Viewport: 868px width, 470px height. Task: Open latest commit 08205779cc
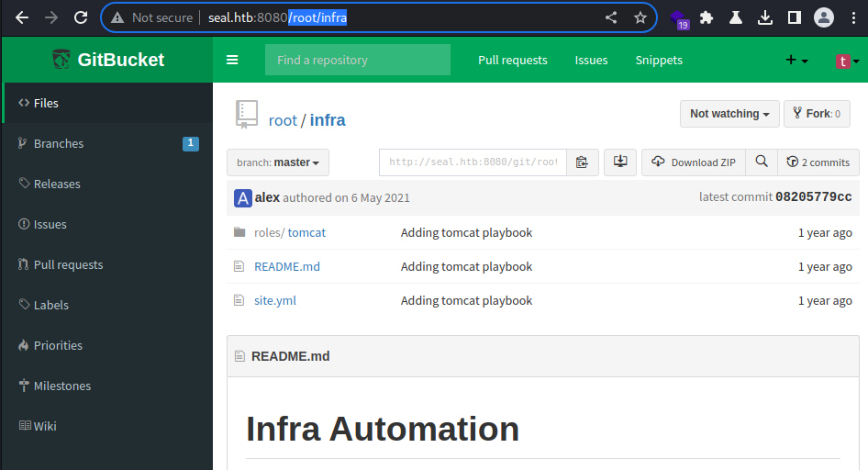813,197
